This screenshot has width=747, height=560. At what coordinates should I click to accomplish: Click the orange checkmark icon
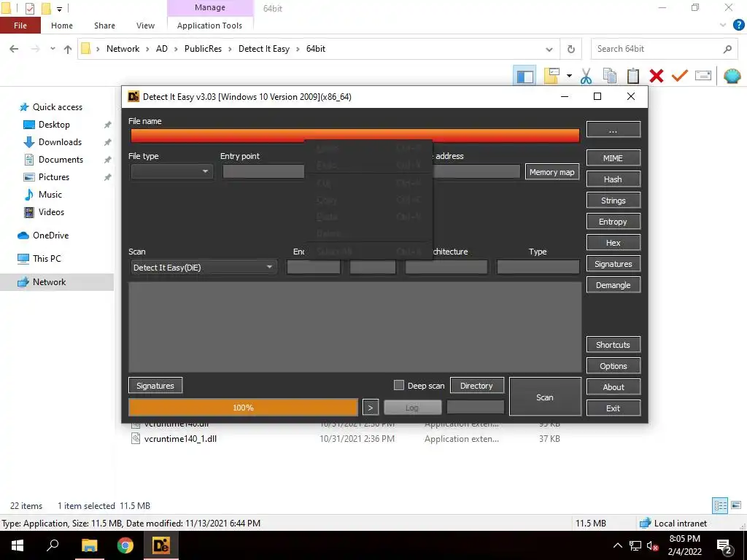pos(680,76)
